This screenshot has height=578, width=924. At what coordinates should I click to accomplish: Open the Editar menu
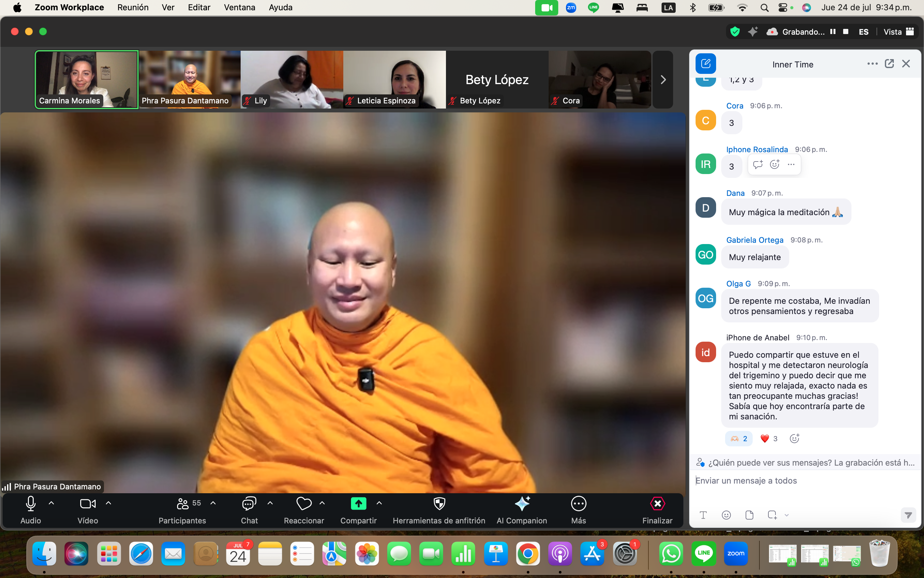point(199,8)
